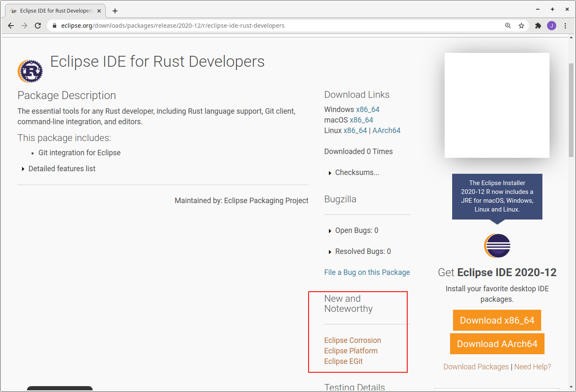The image size is (576, 392).
Task: Open the zoom magnifier in address bar
Action: (508, 26)
